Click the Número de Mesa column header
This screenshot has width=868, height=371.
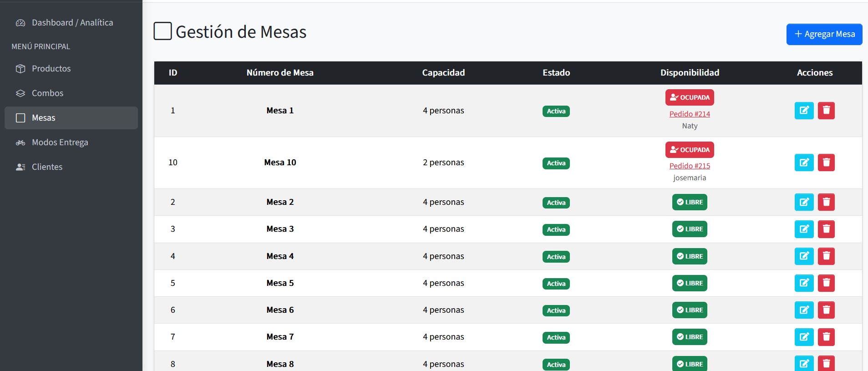pyautogui.click(x=280, y=73)
